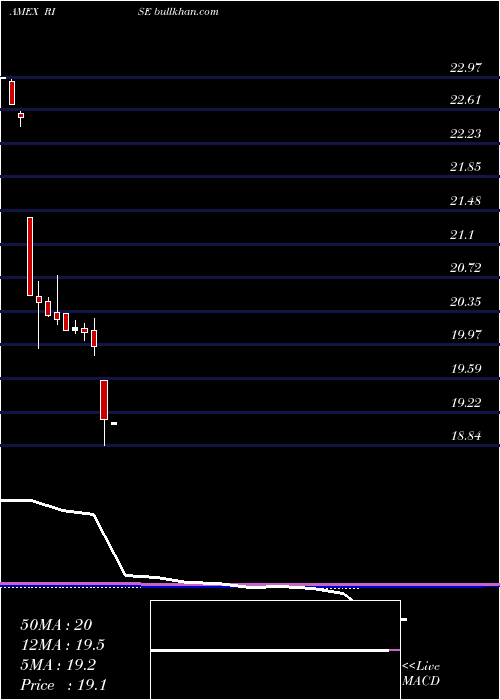500x700 pixels.
Task: Click the 20.72 price axis label
Action: click(x=466, y=268)
